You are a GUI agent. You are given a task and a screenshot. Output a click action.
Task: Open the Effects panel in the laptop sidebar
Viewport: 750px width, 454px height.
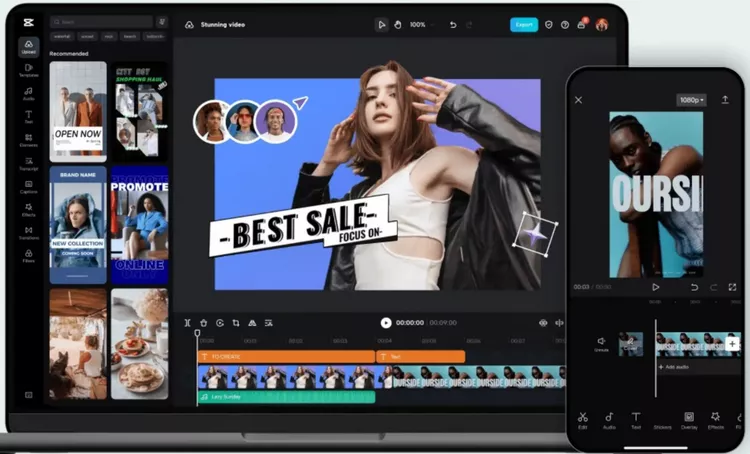(29, 210)
